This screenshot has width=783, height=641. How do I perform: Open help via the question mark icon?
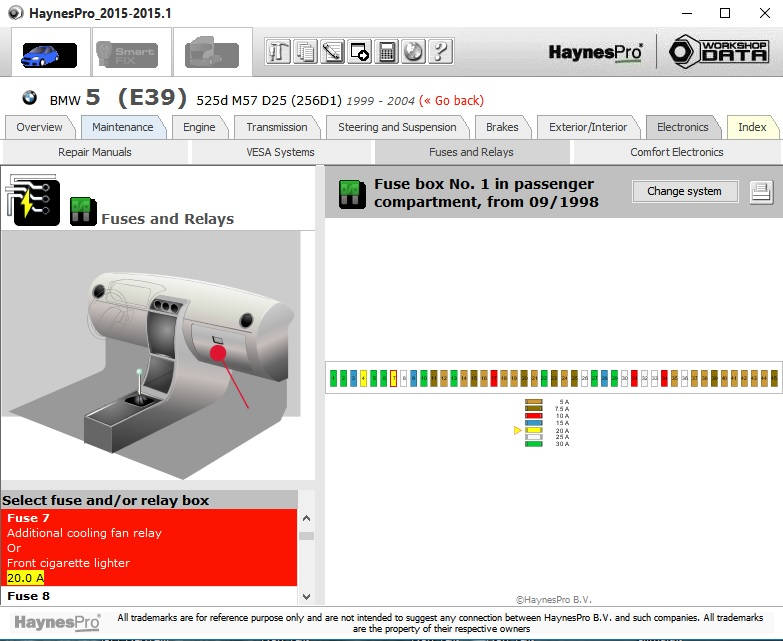[439, 52]
